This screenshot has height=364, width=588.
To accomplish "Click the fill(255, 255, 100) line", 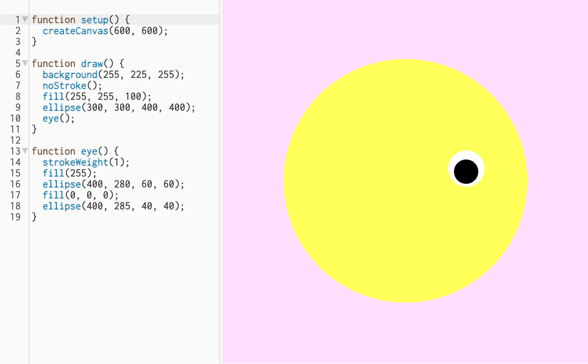I will click(x=97, y=96).
